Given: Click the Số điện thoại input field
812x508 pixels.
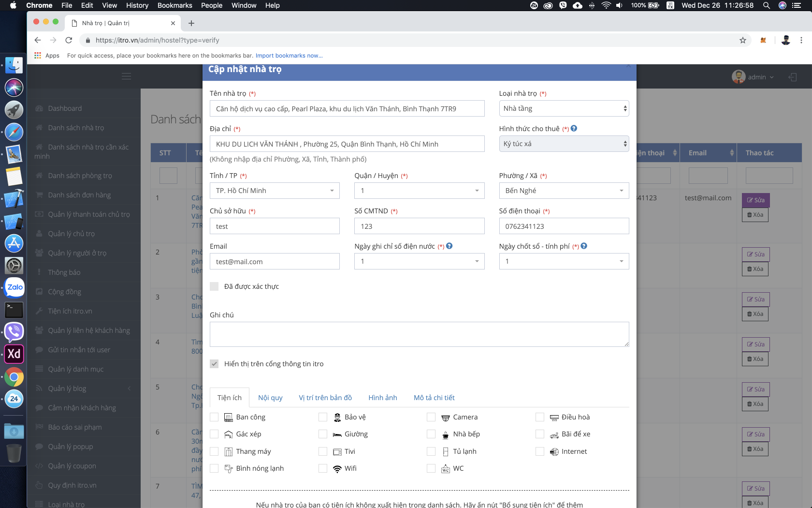Looking at the screenshot, I should point(564,226).
